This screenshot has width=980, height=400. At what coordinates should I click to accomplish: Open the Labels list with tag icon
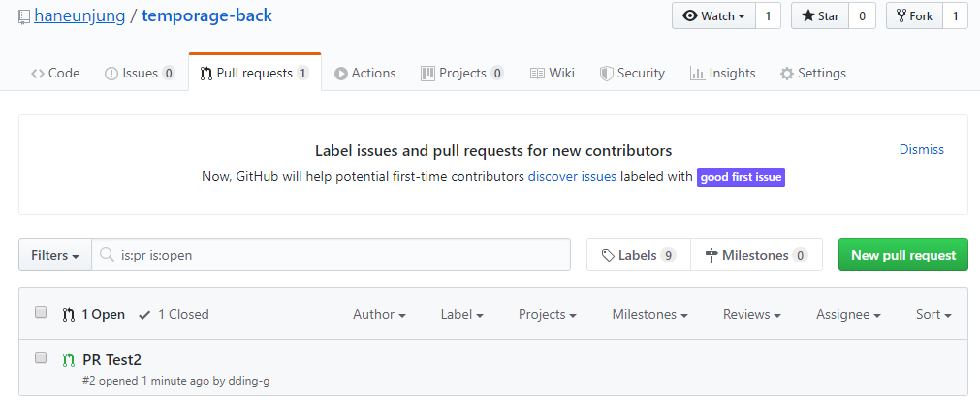coord(639,256)
